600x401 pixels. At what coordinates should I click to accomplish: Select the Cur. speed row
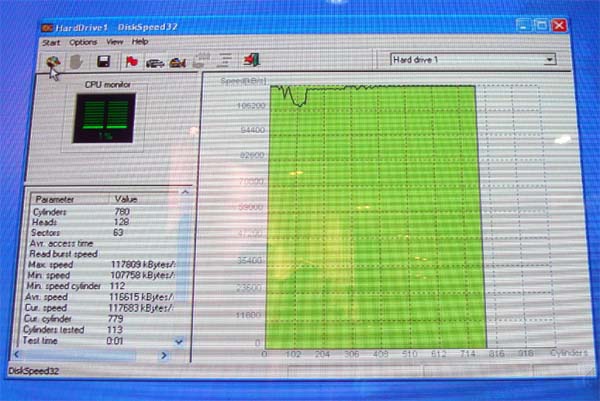[98, 308]
